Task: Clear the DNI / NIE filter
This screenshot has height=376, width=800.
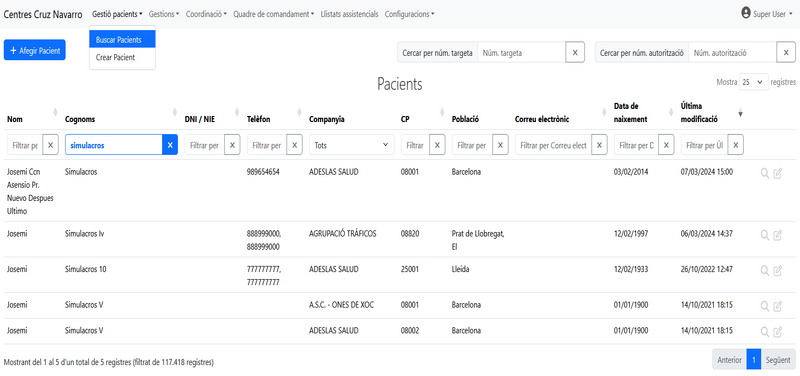Action: point(232,145)
